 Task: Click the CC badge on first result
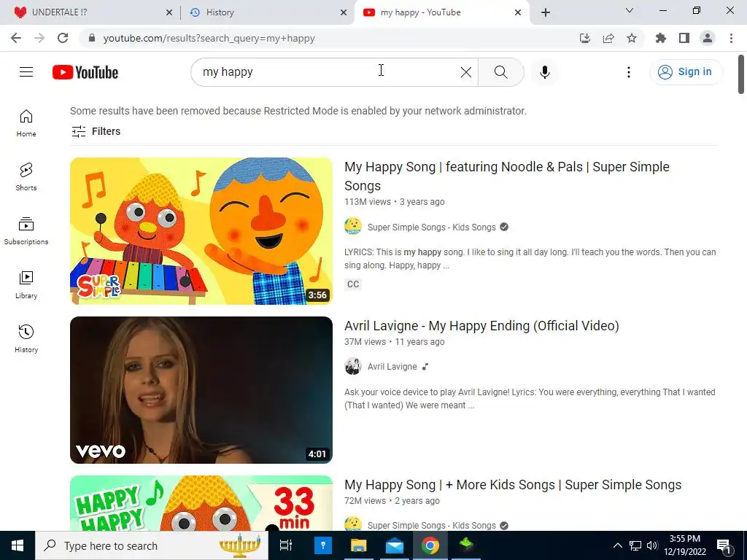[x=353, y=284]
